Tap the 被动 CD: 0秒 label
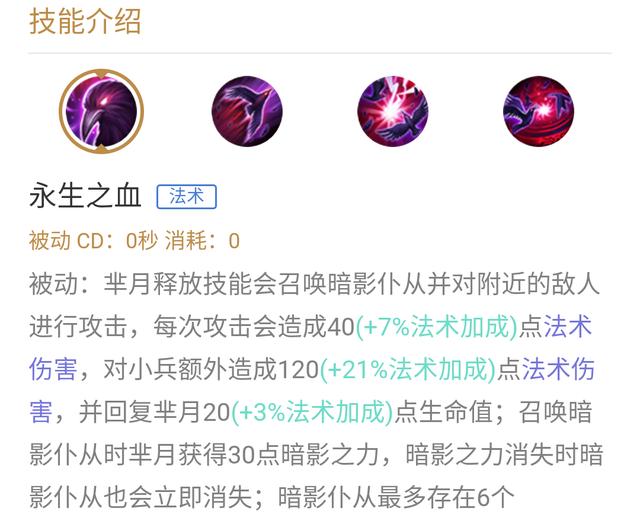Image resolution: width=640 pixels, height=524 pixels. tap(93, 240)
